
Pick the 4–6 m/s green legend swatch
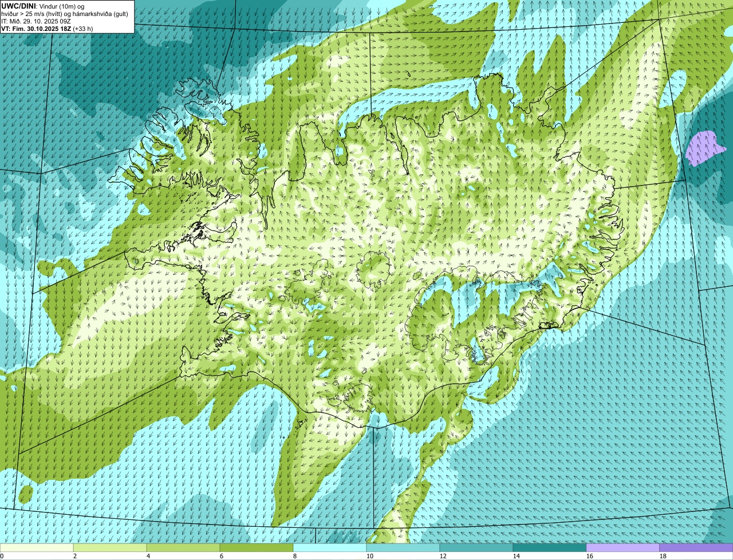point(183,548)
